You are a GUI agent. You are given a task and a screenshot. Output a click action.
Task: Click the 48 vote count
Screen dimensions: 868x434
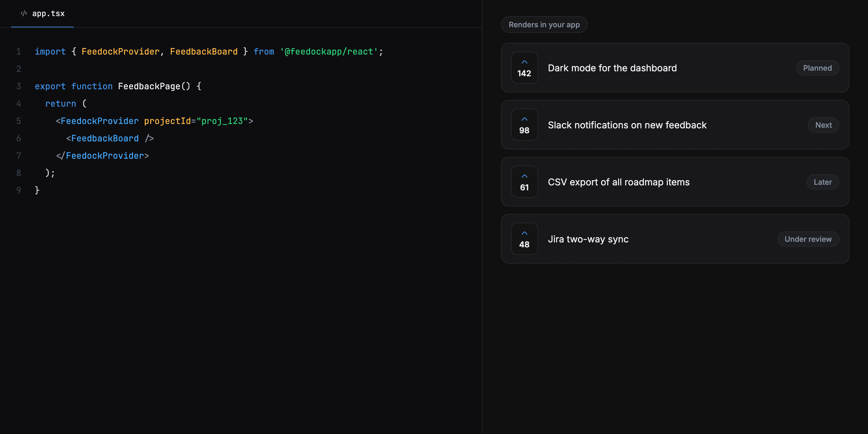pyautogui.click(x=524, y=244)
